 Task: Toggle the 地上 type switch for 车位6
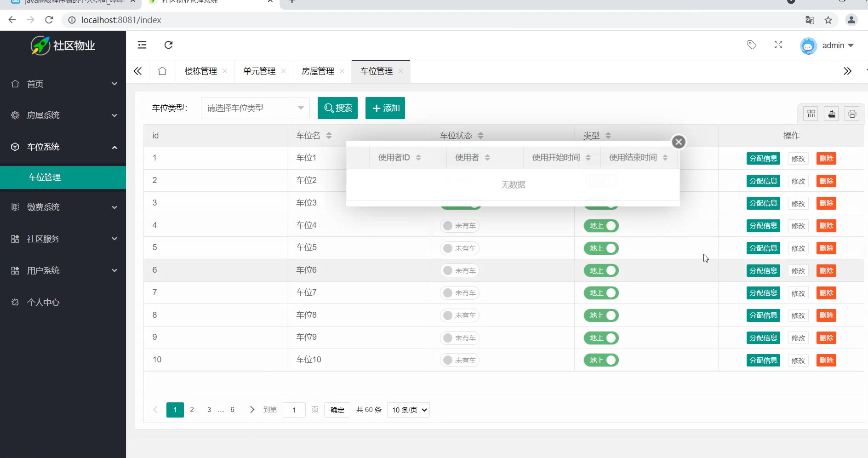[601, 271]
